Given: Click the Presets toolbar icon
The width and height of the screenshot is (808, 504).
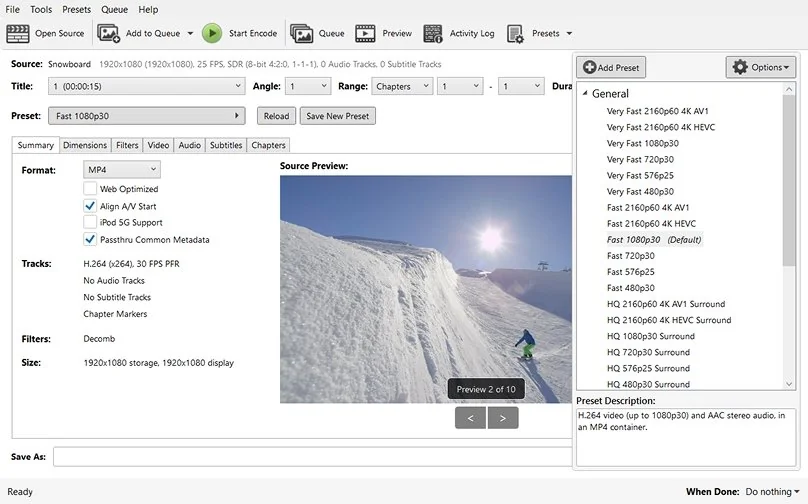Looking at the screenshot, I should pyautogui.click(x=516, y=33).
